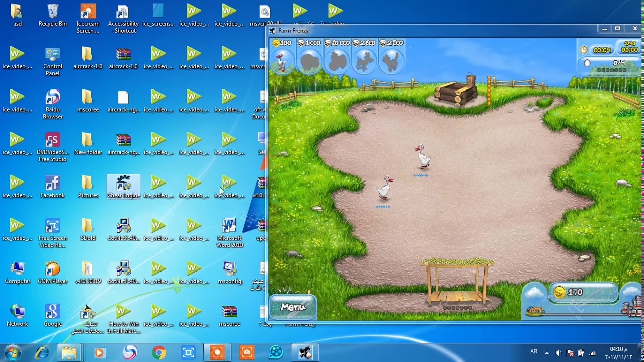Open the Cheat Engine desktop shortcut
Screen dimensions: 644x362
click(123, 187)
